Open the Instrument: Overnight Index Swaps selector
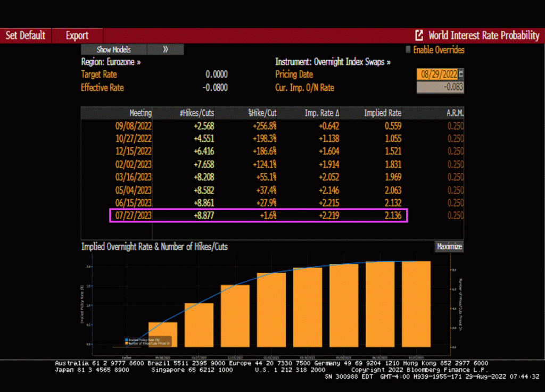 pos(333,62)
